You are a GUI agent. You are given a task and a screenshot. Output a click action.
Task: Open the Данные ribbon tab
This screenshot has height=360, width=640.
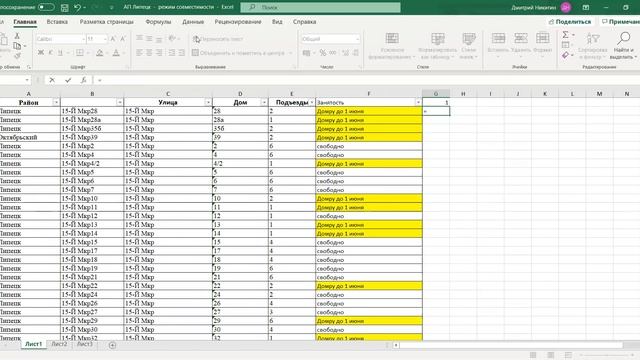(193, 22)
